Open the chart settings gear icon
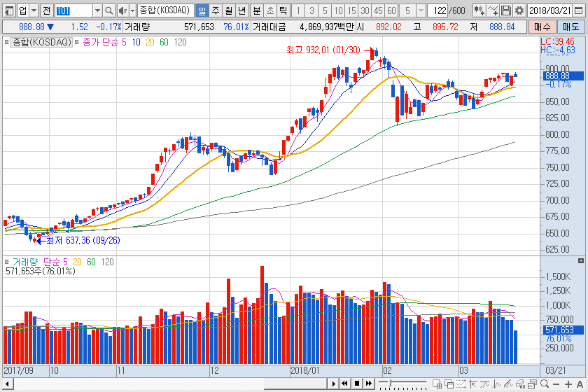The image size is (588, 392). [519, 10]
